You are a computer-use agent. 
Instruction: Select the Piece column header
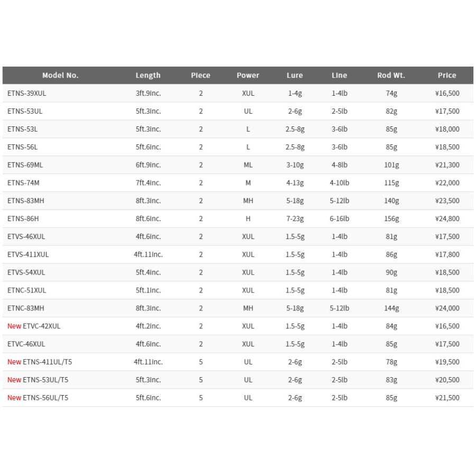click(200, 75)
